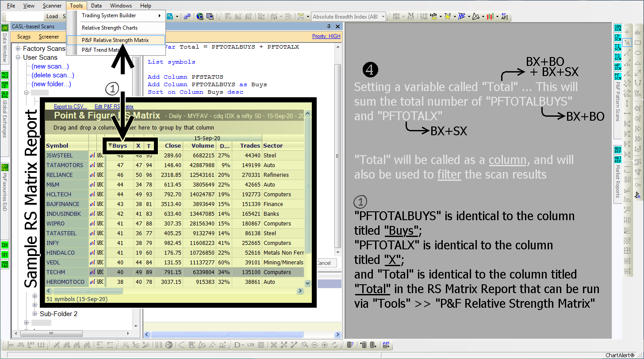644x359 pixels.
Task: Open the View menu
Action: tap(29, 6)
